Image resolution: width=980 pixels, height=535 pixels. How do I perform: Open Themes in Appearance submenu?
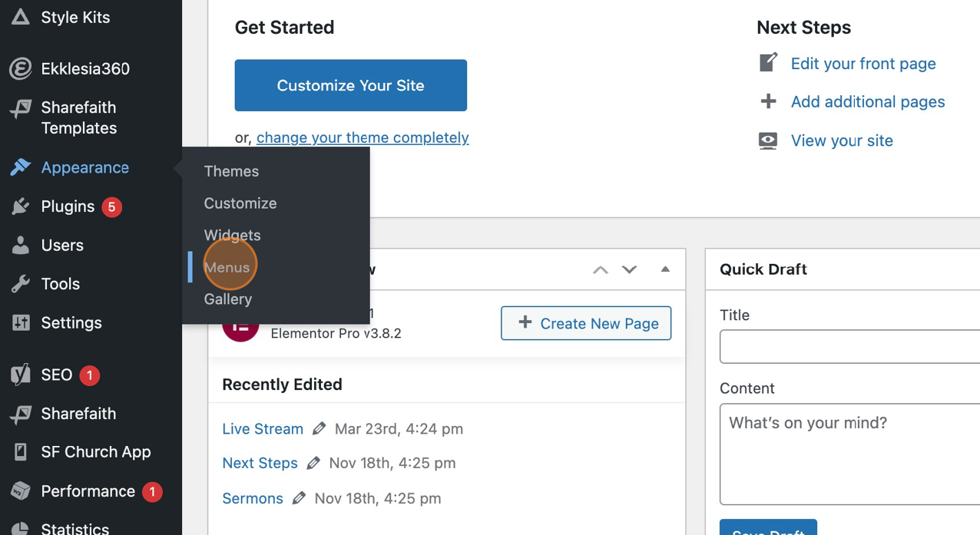231,171
